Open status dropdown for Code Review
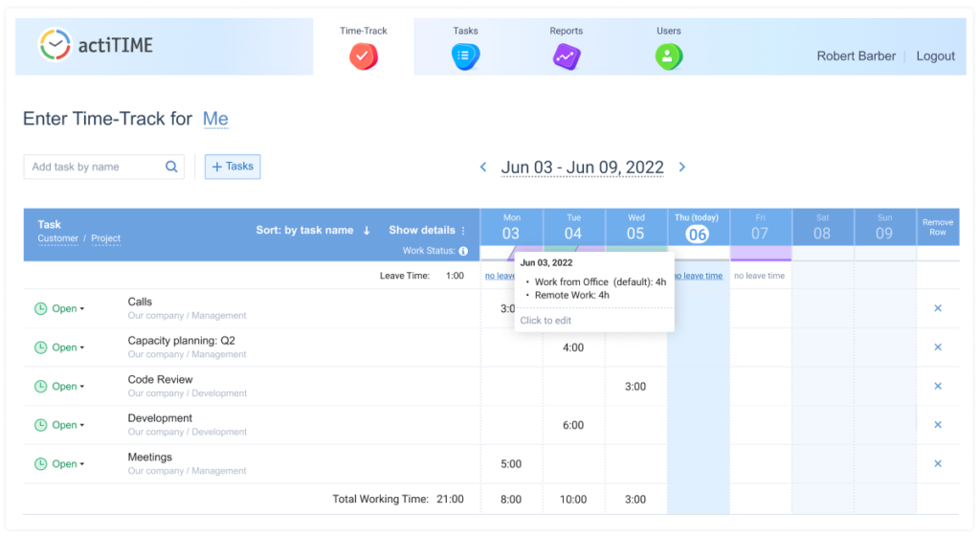The image size is (980, 537). 59,387
